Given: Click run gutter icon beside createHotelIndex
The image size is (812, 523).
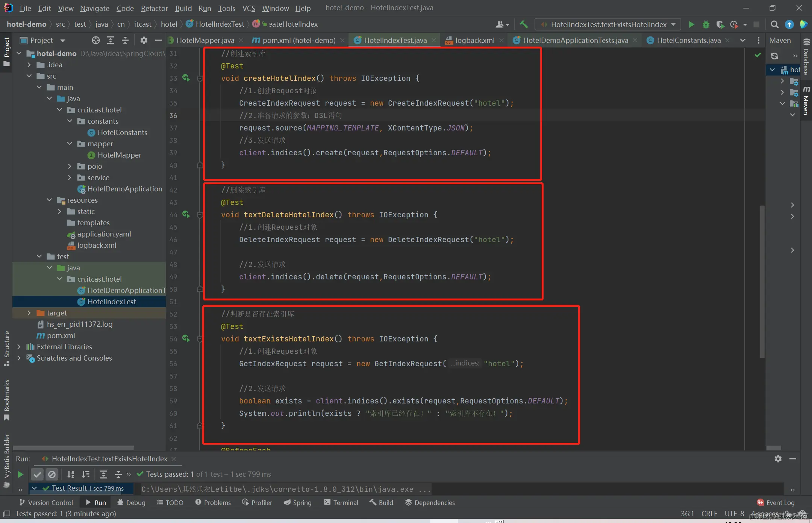Looking at the screenshot, I should pyautogui.click(x=186, y=78).
